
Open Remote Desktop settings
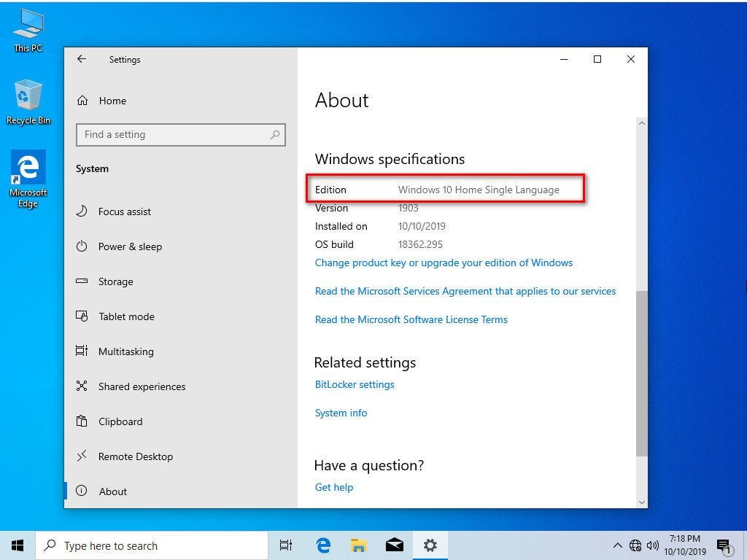coord(136,456)
